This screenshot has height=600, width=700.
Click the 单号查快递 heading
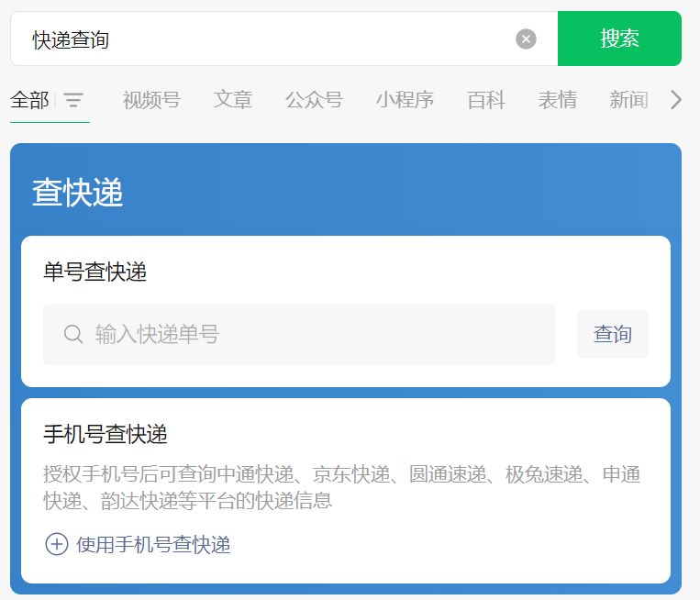tap(94, 272)
